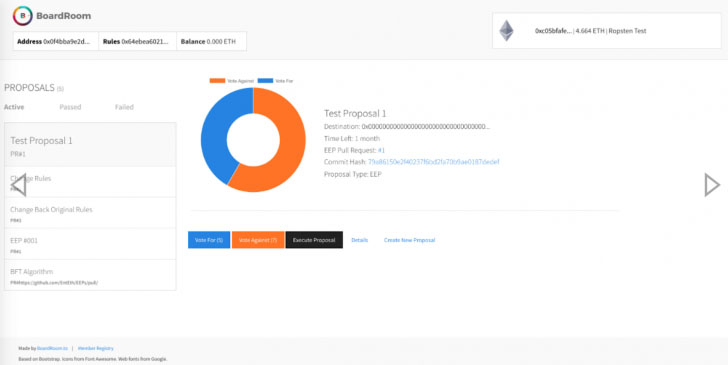Select the Active proposals tab
The width and height of the screenshot is (728, 365).
pos(14,107)
